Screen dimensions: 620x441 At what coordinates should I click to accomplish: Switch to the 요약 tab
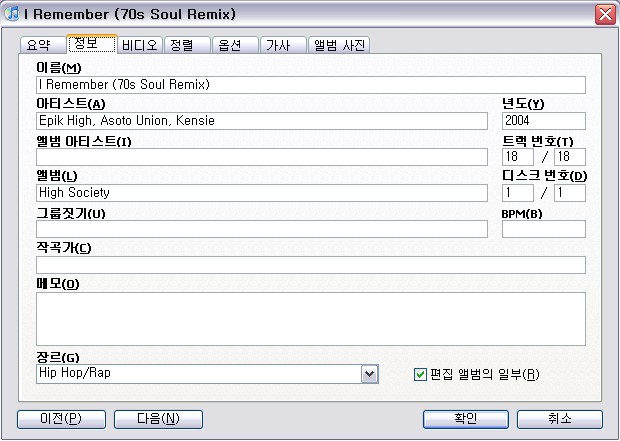[42, 45]
